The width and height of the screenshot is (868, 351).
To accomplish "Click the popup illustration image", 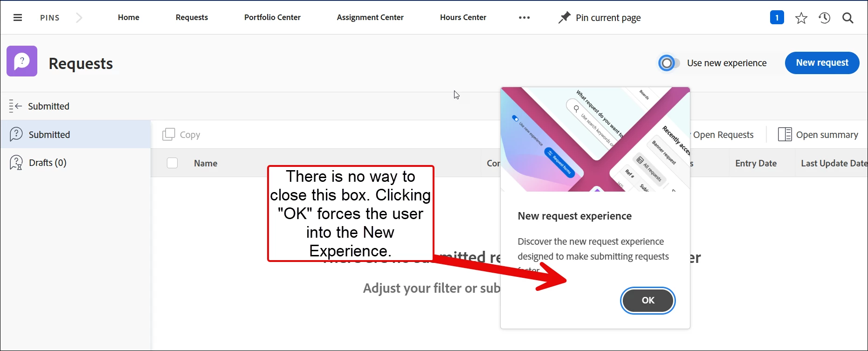I will click(x=595, y=139).
